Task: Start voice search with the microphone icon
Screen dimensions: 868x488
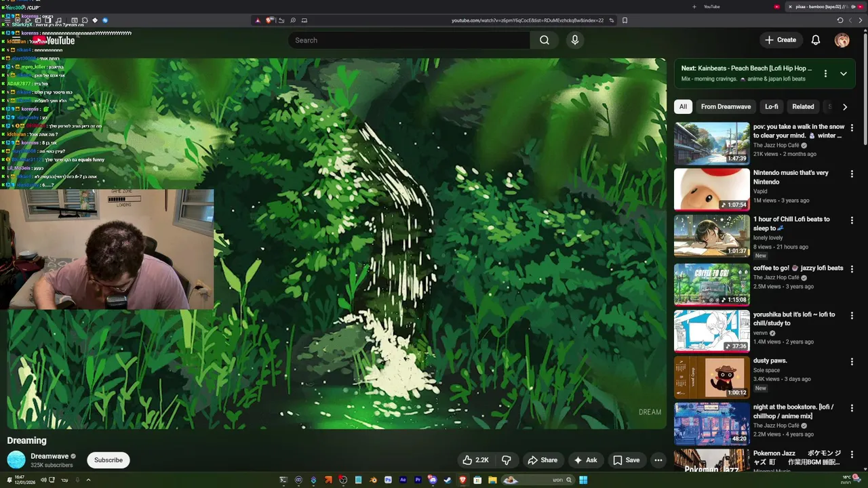Action: (575, 40)
